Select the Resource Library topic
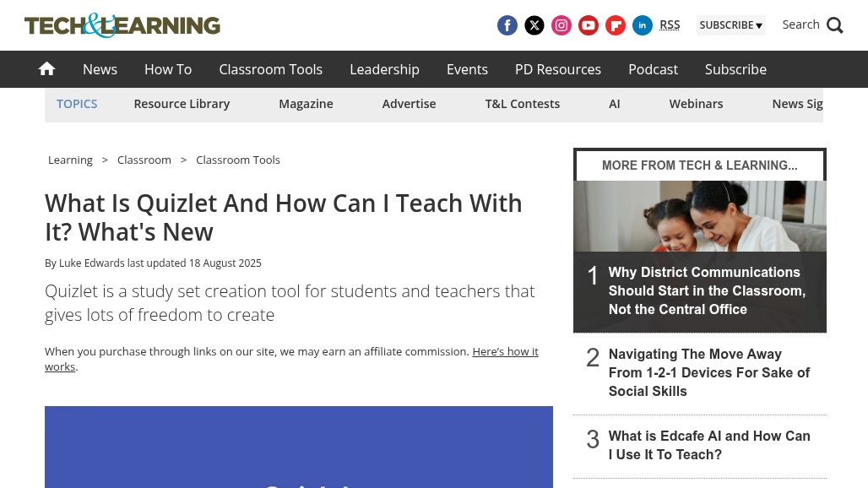Screen dimensions: 868x488 (x=182, y=104)
